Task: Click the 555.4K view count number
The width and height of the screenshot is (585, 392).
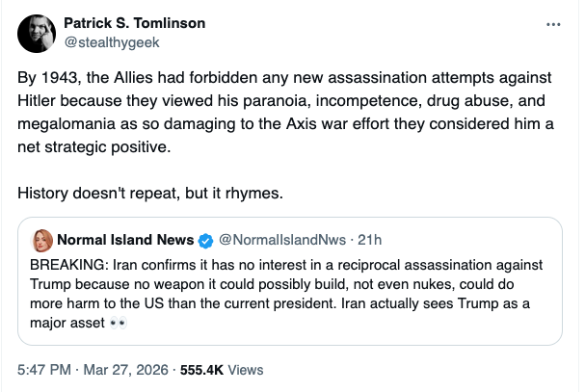Action: [203, 369]
